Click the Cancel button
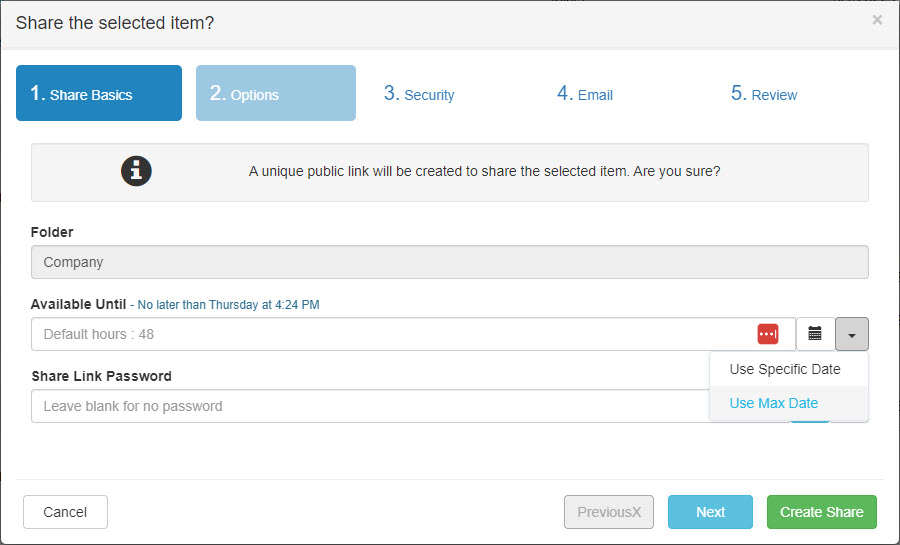The width and height of the screenshot is (900, 545). [65, 512]
